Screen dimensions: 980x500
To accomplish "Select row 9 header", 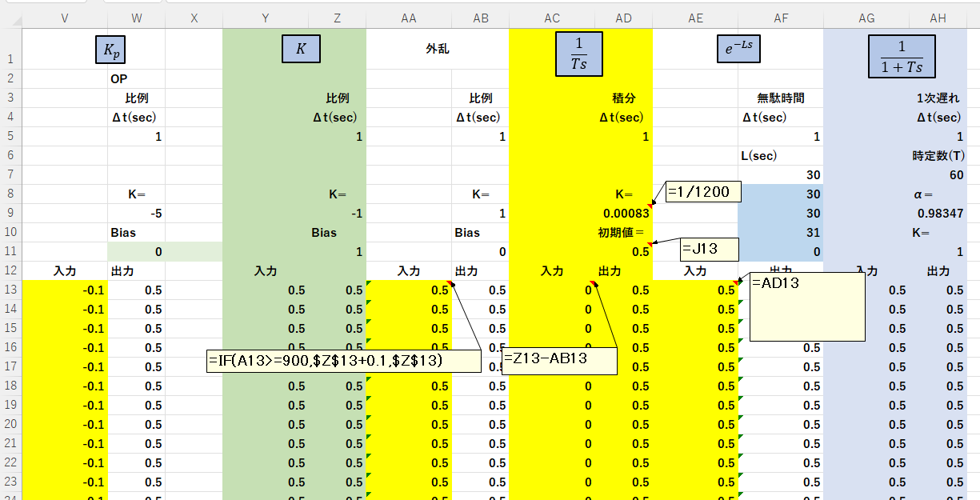I will click(x=10, y=214).
